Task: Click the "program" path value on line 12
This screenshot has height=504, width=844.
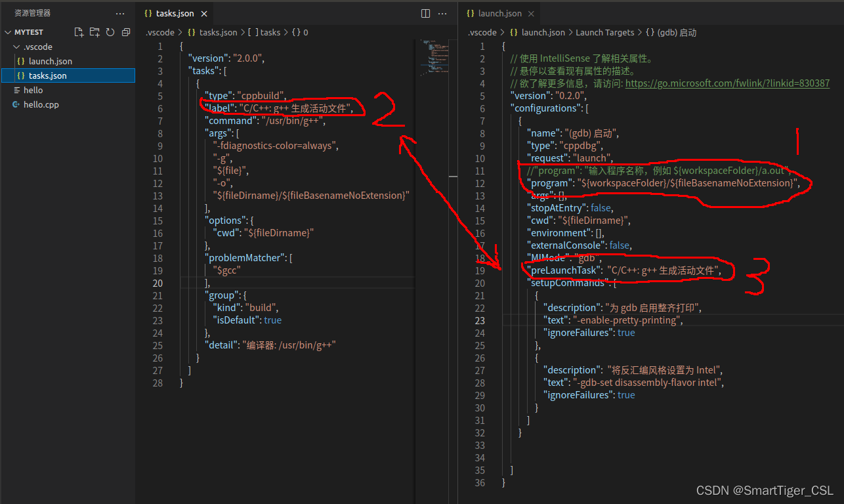Action: 686,183
